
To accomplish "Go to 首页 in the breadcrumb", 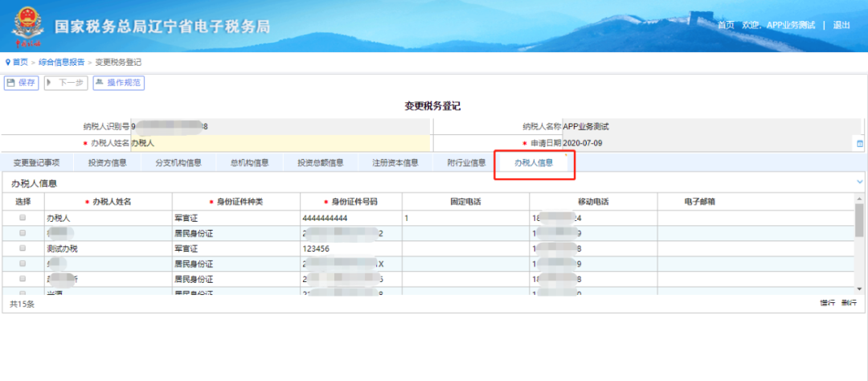I will pyautogui.click(x=20, y=63).
